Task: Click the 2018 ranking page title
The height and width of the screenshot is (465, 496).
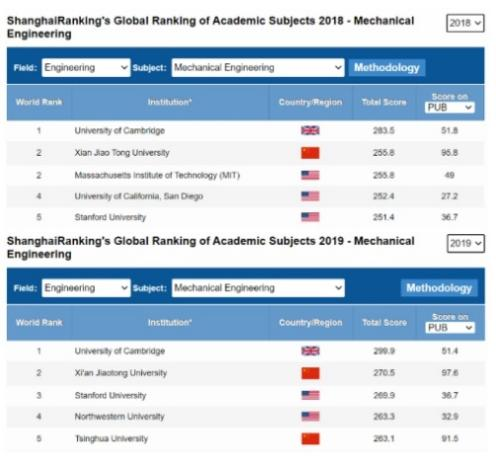Action: click(x=210, y=27)
